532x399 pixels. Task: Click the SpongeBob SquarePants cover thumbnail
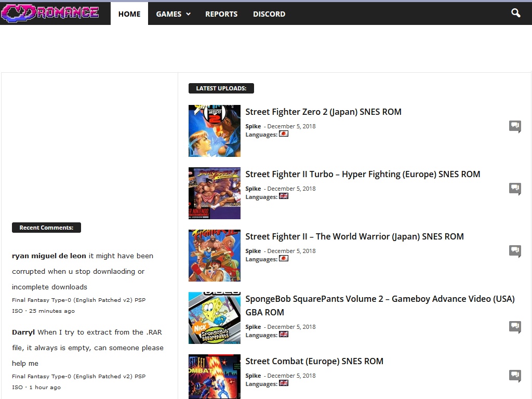click(215, 318)
